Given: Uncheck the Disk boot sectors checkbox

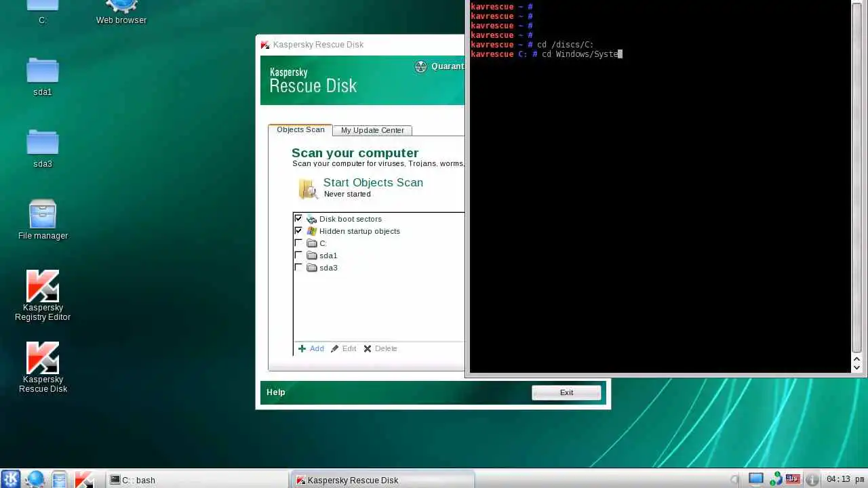Looking at the screenshot, I should click(298, 219).
